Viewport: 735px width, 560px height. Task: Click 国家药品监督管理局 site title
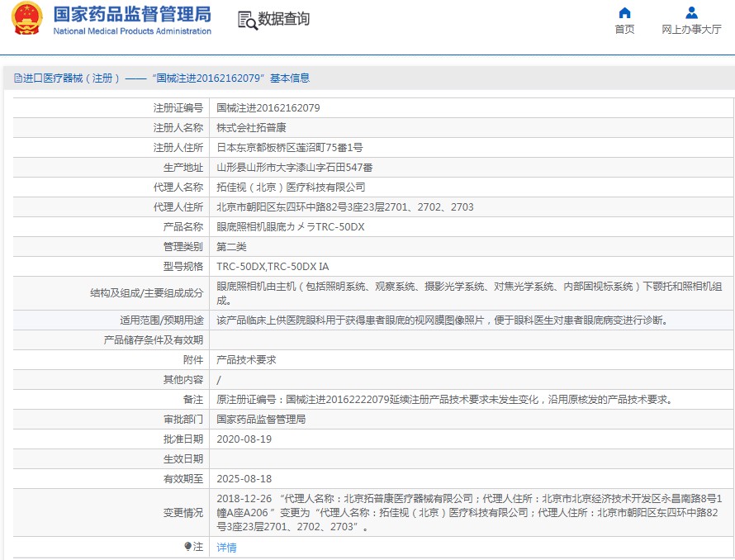132,14
